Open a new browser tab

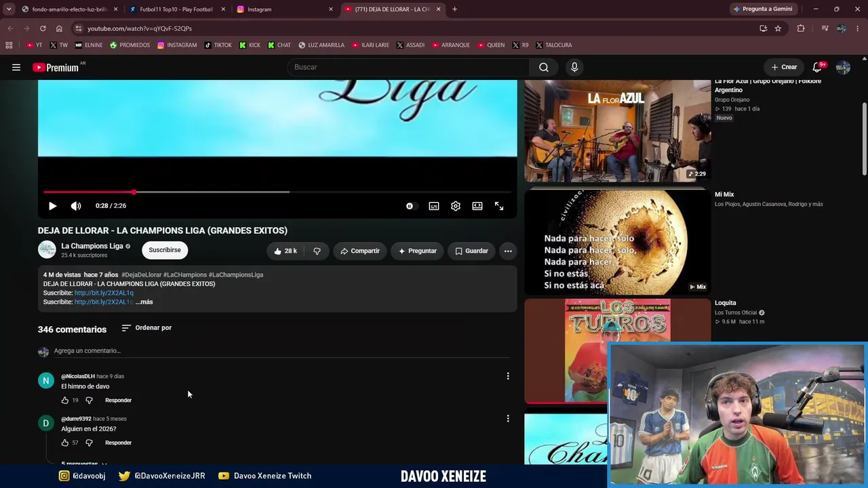coord(454,9)
